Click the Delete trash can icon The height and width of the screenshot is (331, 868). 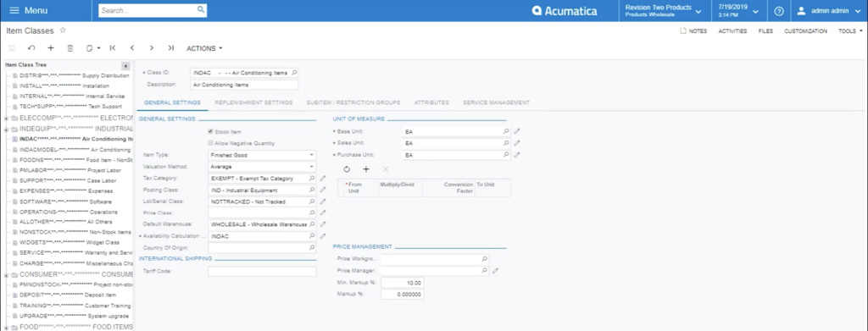click(70, 48)
